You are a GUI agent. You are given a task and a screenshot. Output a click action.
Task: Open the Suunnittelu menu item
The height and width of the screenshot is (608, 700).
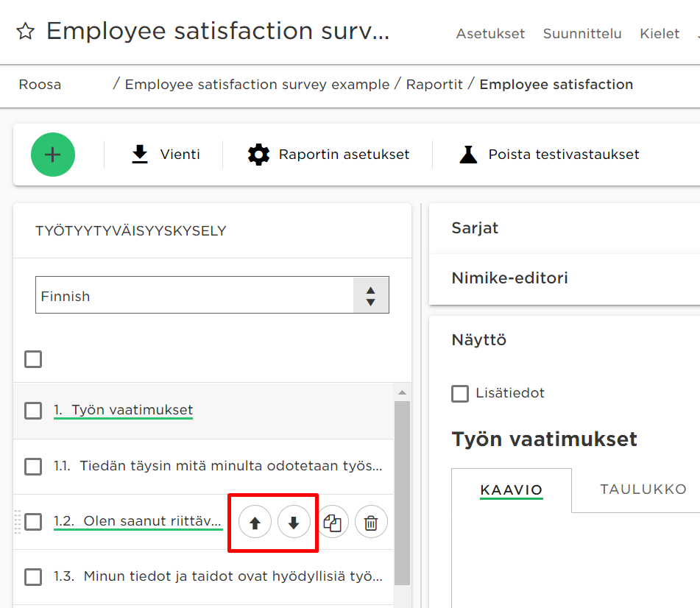click(x=582, y=33)
